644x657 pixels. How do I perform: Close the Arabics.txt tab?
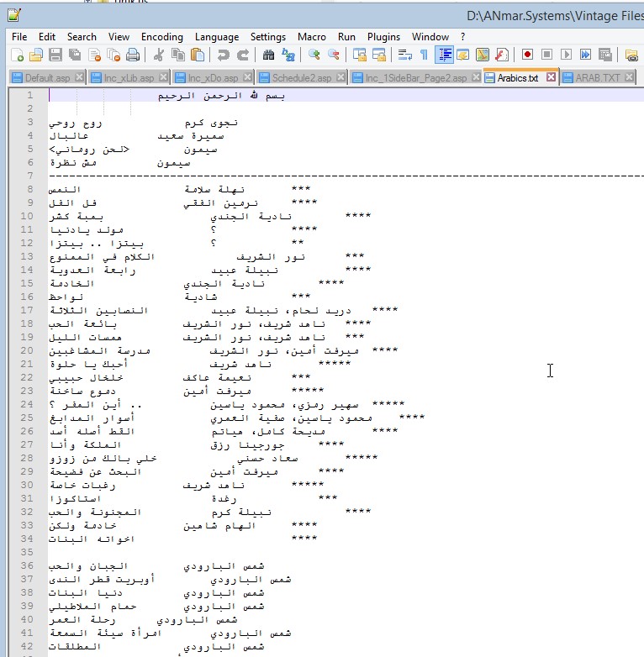click(551, 77)
